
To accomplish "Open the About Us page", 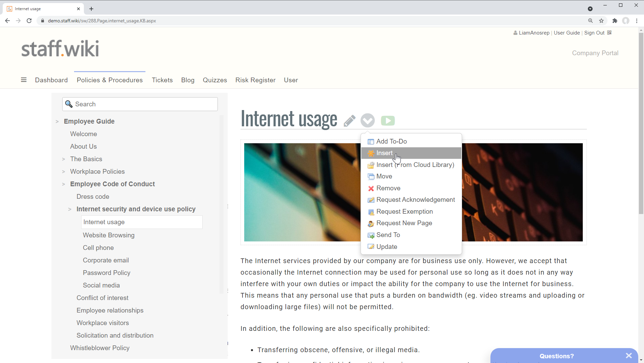I will point(83,146).
